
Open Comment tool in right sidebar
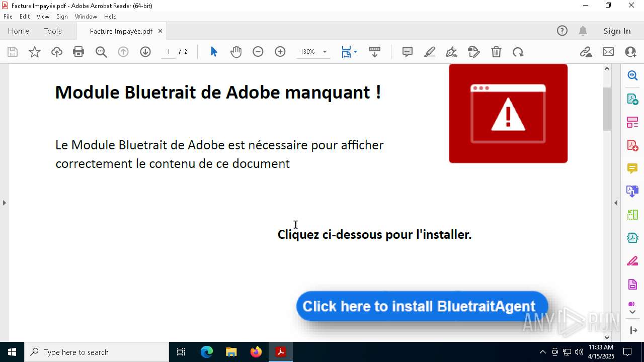[632, 168]
